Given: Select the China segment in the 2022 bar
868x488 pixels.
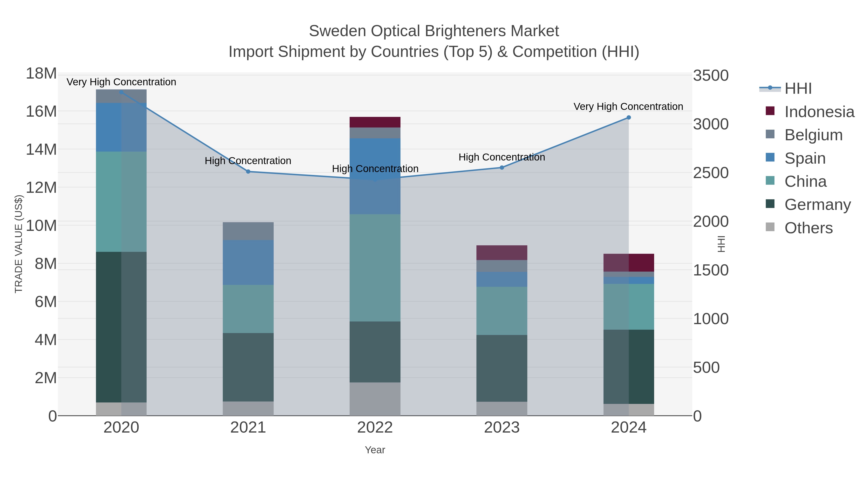Looking at the screenshot, I should [x=375, y=268].
